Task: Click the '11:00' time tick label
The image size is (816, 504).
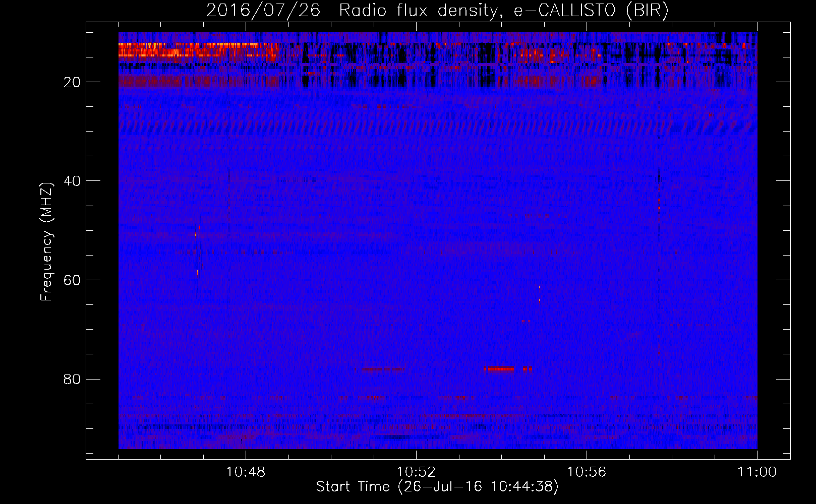Action: (757, 472)
